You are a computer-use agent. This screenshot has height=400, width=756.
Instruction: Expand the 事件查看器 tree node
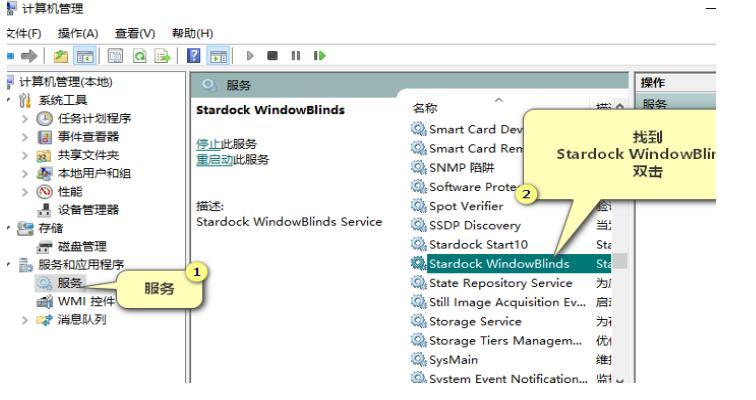[x=25, y=137]
